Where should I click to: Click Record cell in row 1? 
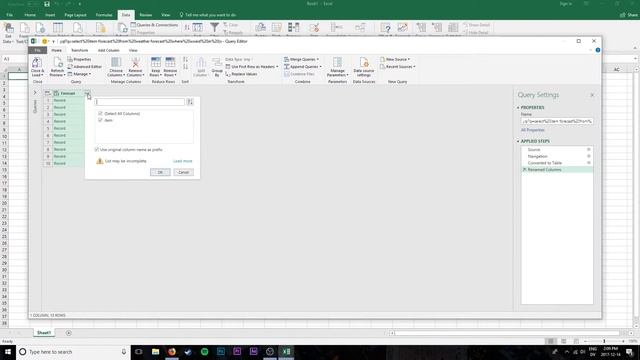point(68,100)
